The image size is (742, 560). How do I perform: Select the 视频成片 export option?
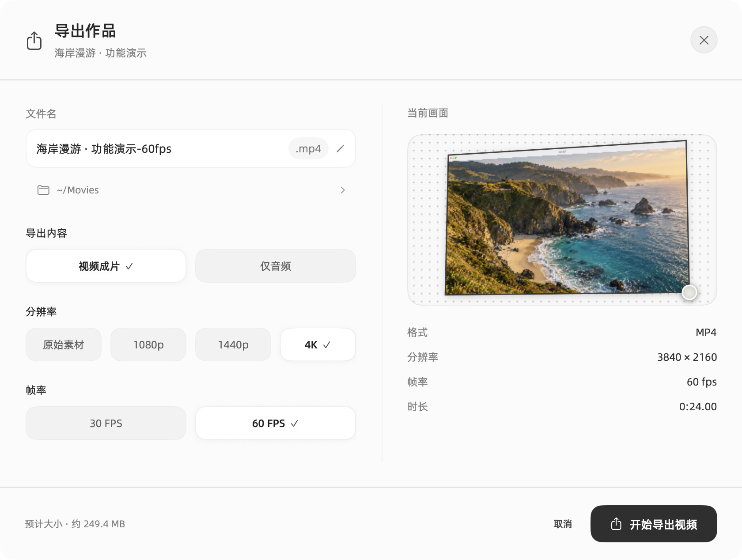106,266
